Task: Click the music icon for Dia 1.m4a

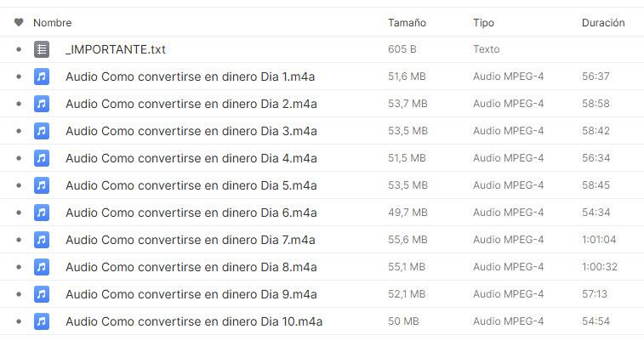Action: (x=42, y=77)
